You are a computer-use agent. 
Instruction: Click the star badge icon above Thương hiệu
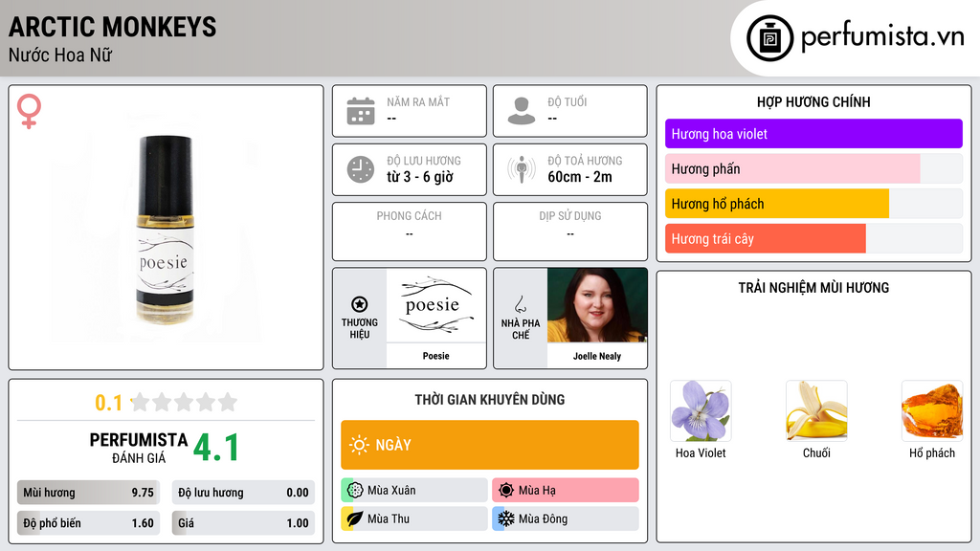(x=360, y=304)
